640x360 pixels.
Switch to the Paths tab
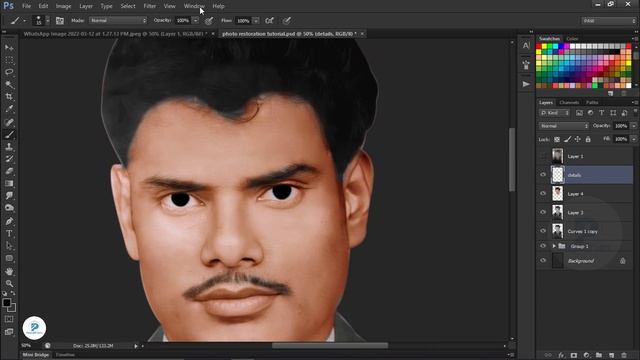point(592,102)
